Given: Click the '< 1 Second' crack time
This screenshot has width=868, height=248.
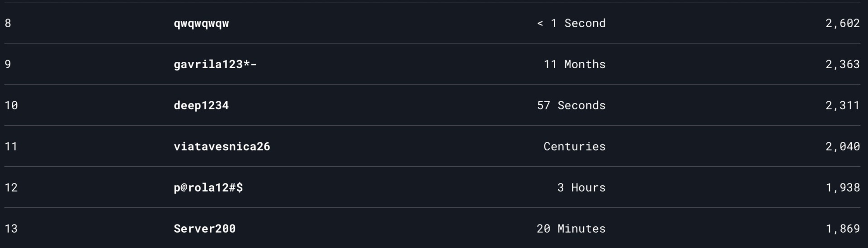Looking at the screenshot, I should 571,23.
